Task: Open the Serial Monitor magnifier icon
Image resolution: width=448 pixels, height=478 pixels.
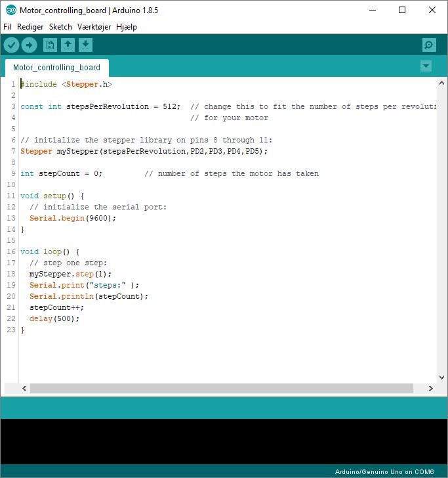Action: [x=429, y=45]
